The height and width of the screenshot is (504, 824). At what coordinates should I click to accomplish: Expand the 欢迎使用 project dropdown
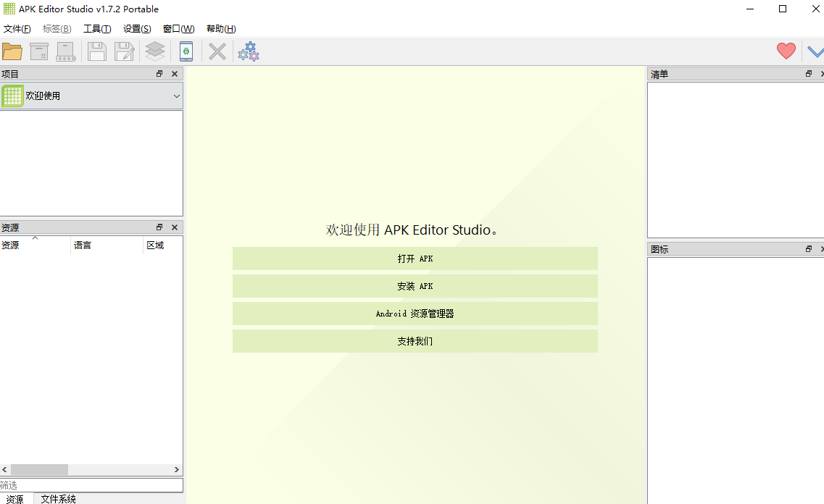click(x=177, y=96)
